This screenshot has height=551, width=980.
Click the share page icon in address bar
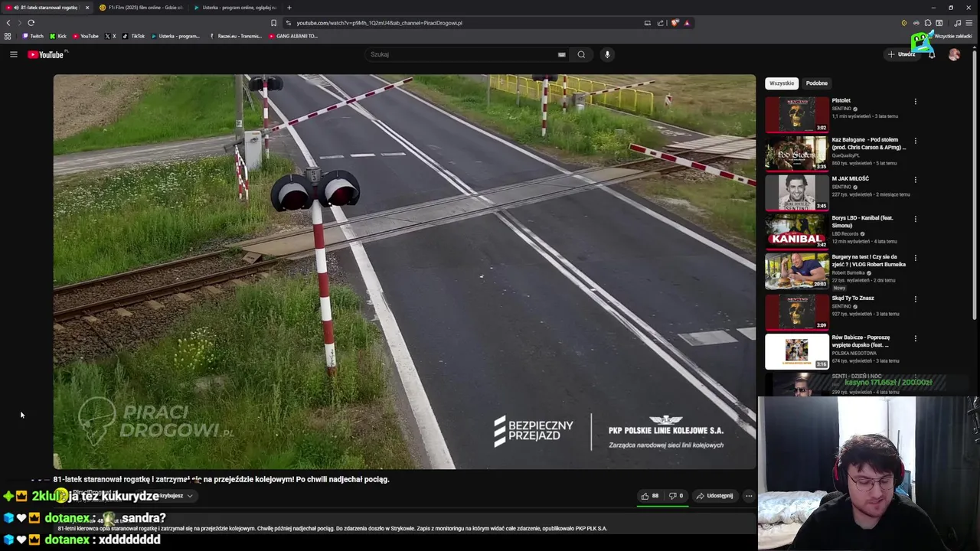coord(660,23)
